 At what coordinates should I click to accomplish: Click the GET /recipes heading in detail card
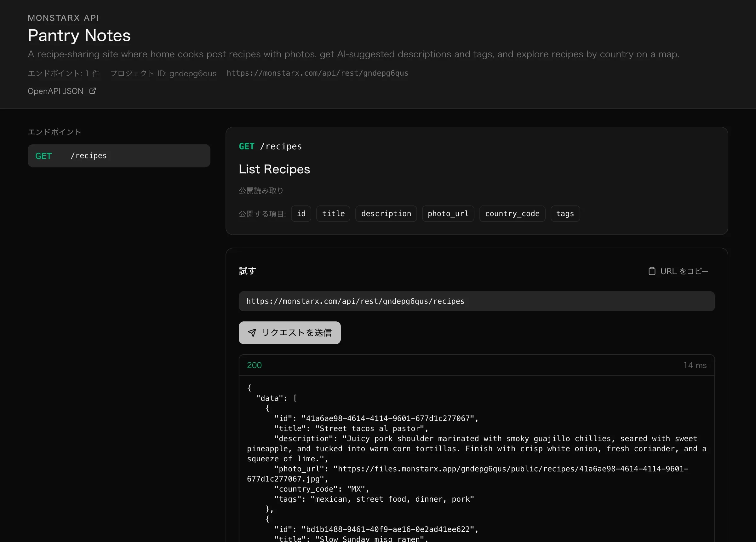pos(270,147)
